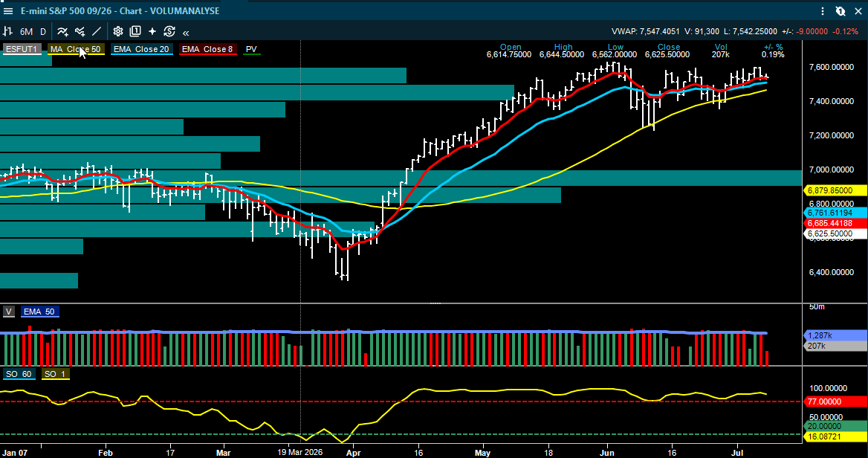Click the unlinked symbol link icon
868x458 pixels.
point(841,11)
